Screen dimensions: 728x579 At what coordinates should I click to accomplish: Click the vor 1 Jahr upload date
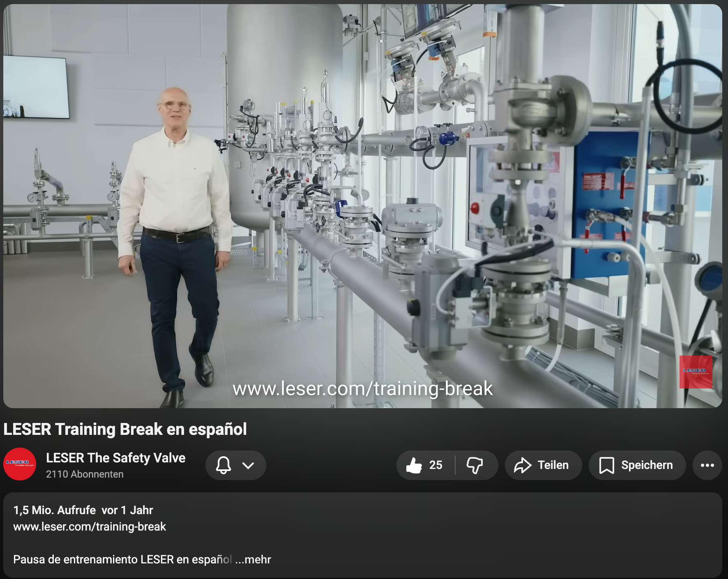(x=127, y=510)
